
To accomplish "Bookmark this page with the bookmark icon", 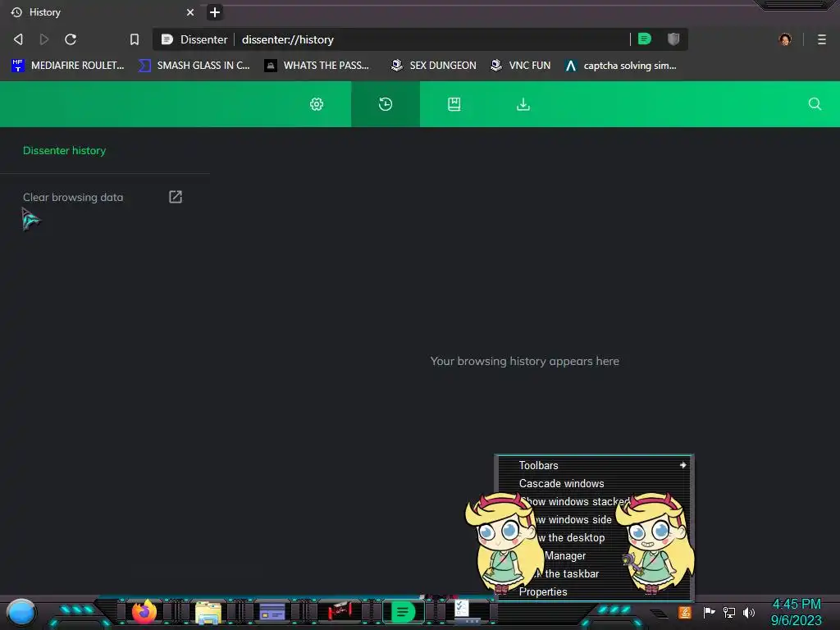I will click(x=135, y=39).
